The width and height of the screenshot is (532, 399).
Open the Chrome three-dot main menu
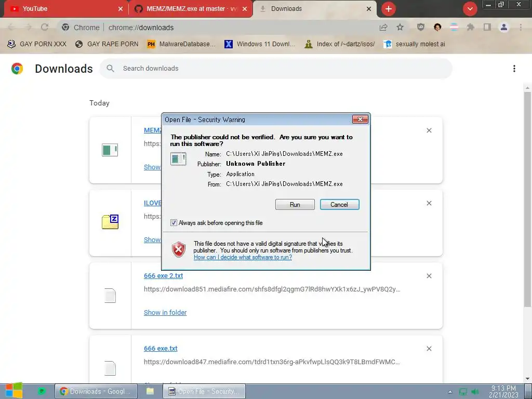click(x=521, y=27)
